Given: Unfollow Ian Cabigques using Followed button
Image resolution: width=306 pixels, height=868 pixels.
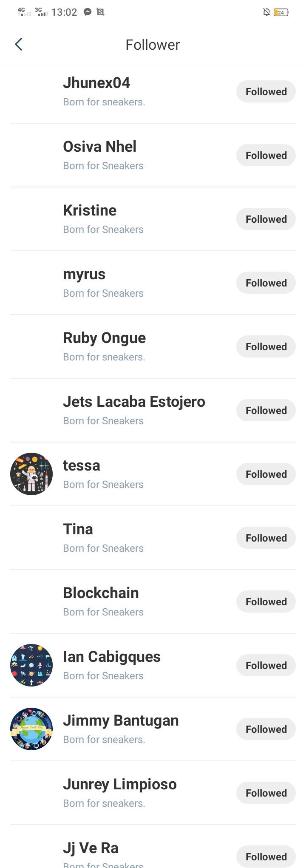Looking at the screenshot, I should click(266, 665).
